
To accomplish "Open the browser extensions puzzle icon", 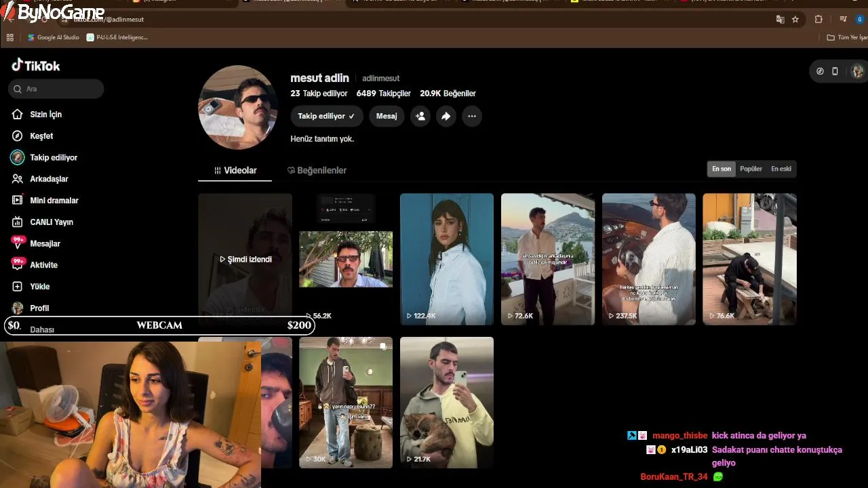I will point(818,20).
